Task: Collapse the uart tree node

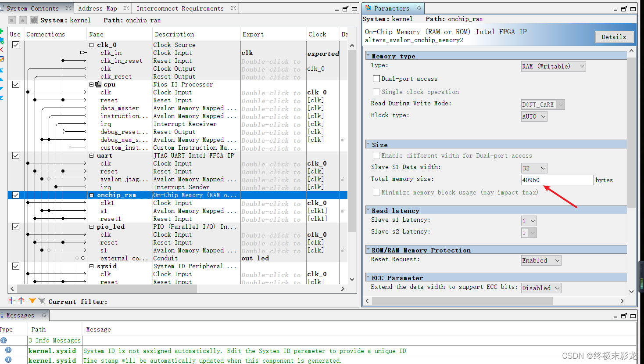Action: coord(92,155)
